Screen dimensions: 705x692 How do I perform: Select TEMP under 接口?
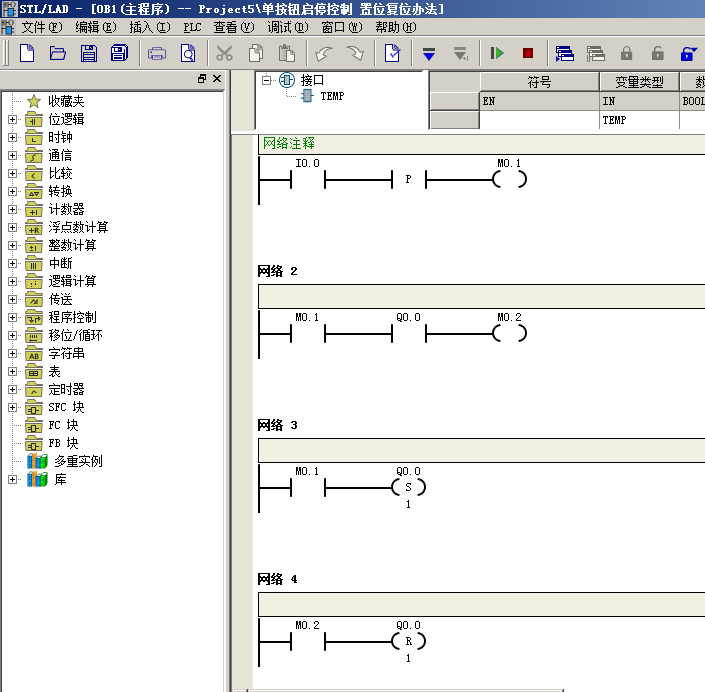coord(332,96)
